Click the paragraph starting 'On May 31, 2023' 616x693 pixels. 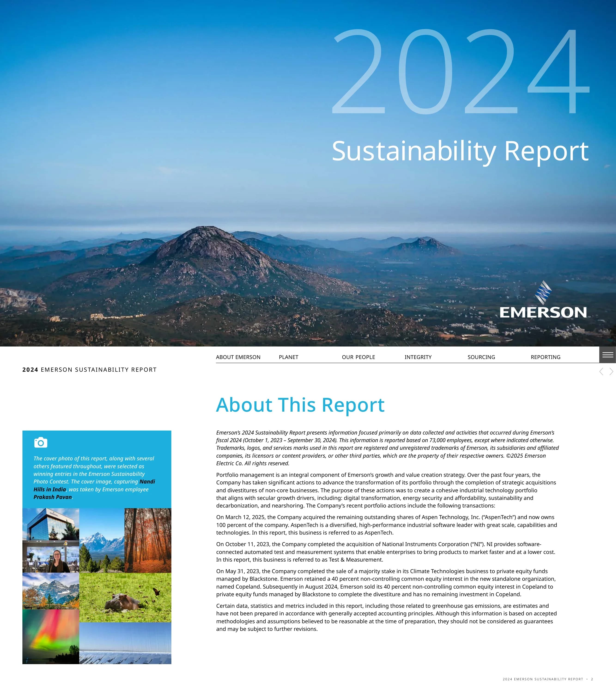click(386, 583)
